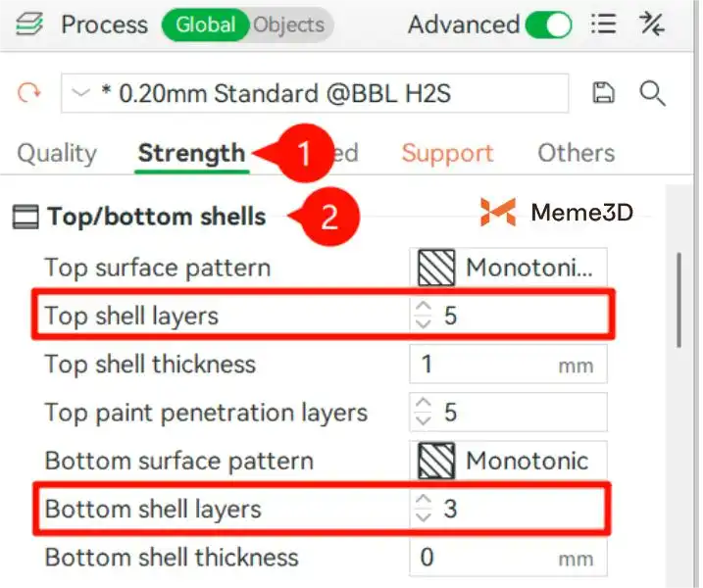Toggle the Advanced mode switch

[x=548, y=24]
